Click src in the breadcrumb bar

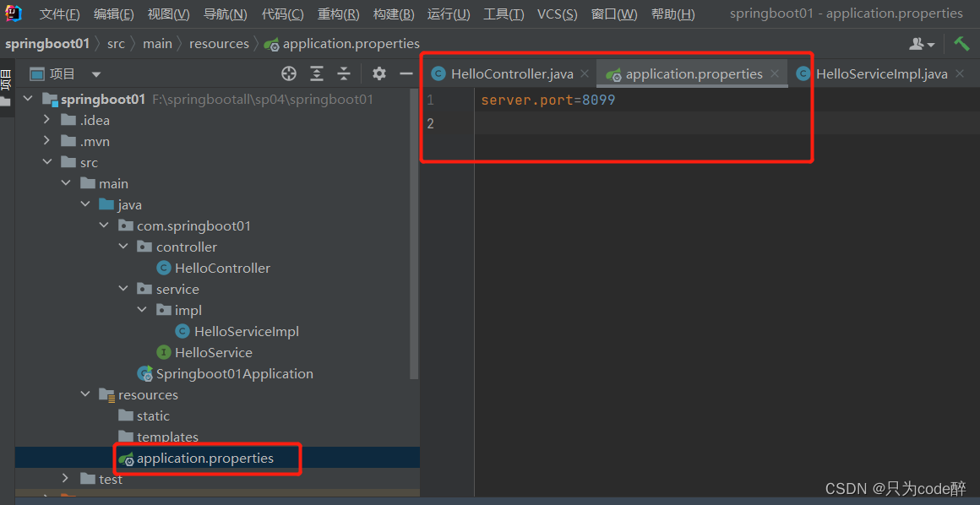[x=117, y=44]
